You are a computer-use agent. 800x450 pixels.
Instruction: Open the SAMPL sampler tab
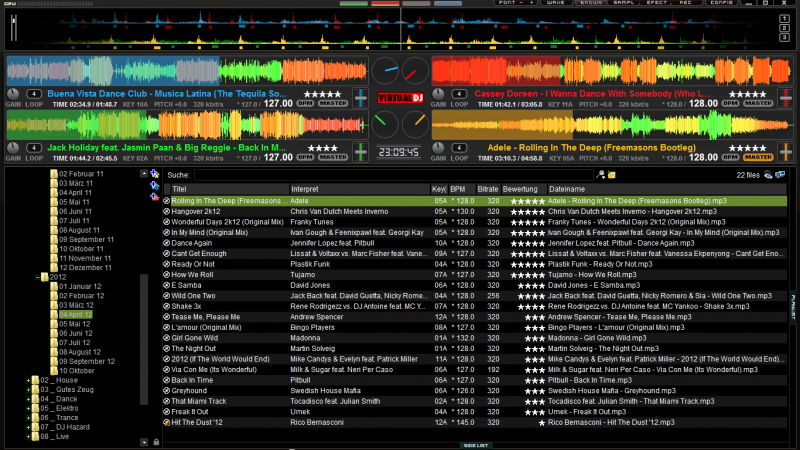click(623, 3)
